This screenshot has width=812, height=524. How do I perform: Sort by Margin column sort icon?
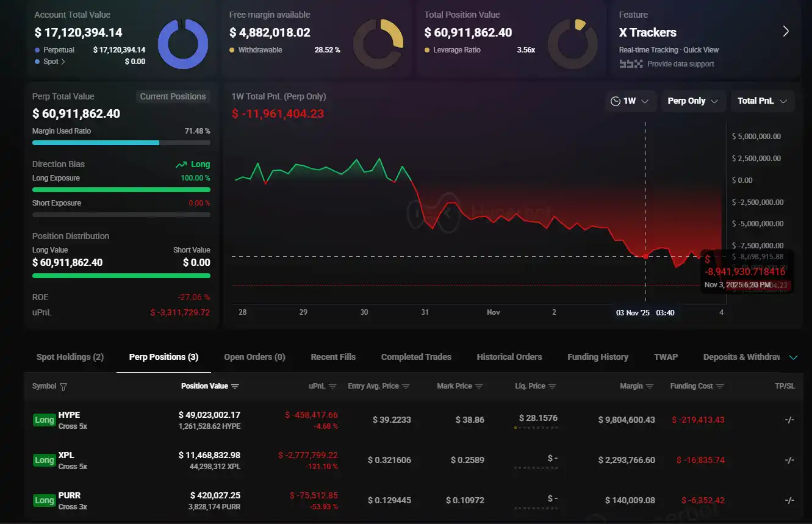tap(650, 387)
